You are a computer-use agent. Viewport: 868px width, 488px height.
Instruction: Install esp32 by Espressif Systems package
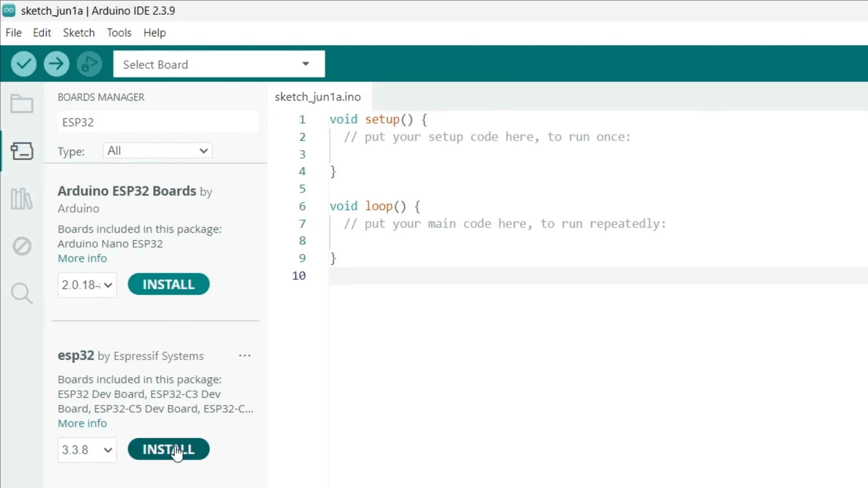click(x=168, y=449)
